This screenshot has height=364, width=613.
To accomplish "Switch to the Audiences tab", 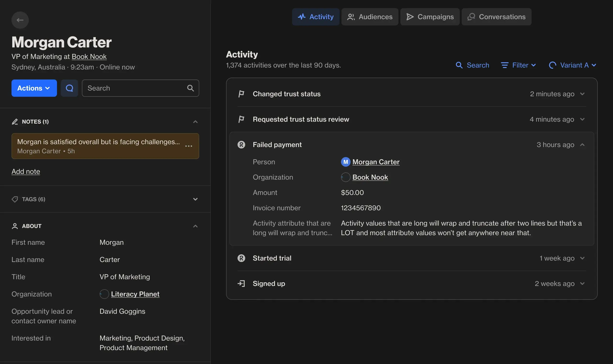I will click(x=370, y=17).
